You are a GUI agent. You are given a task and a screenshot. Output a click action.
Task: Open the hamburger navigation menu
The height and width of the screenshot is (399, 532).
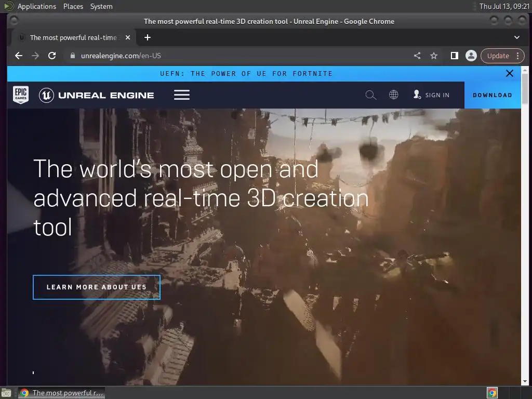click(x=182, y=95)
